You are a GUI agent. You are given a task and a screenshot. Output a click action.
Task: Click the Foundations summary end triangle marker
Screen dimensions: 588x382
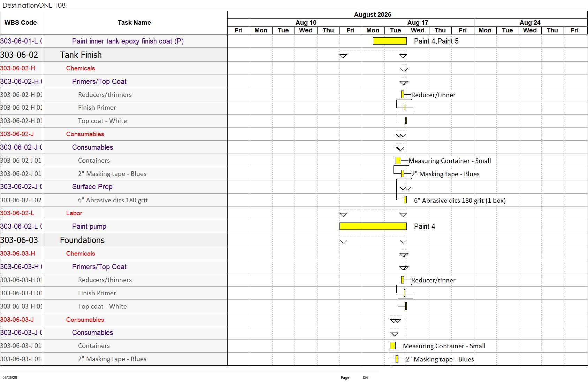(403, 242)
